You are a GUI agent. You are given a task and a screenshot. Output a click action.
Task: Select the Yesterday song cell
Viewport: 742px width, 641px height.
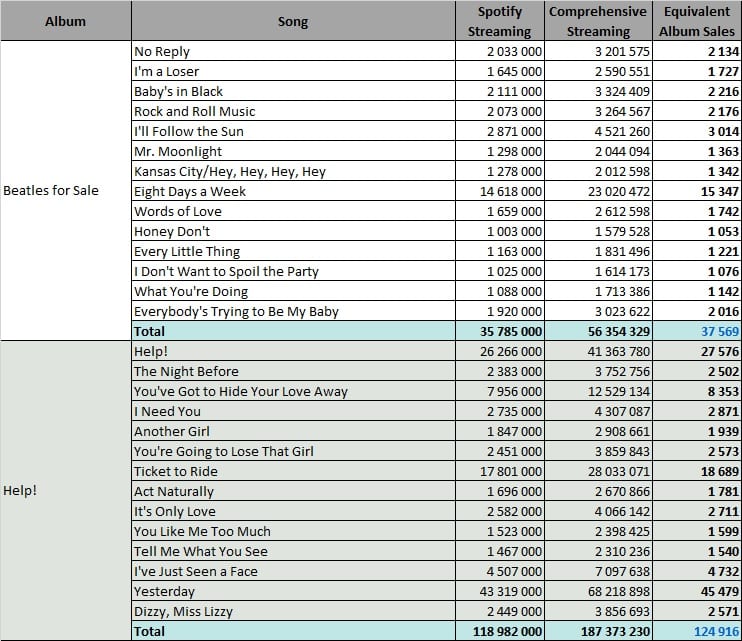point(293,591)
